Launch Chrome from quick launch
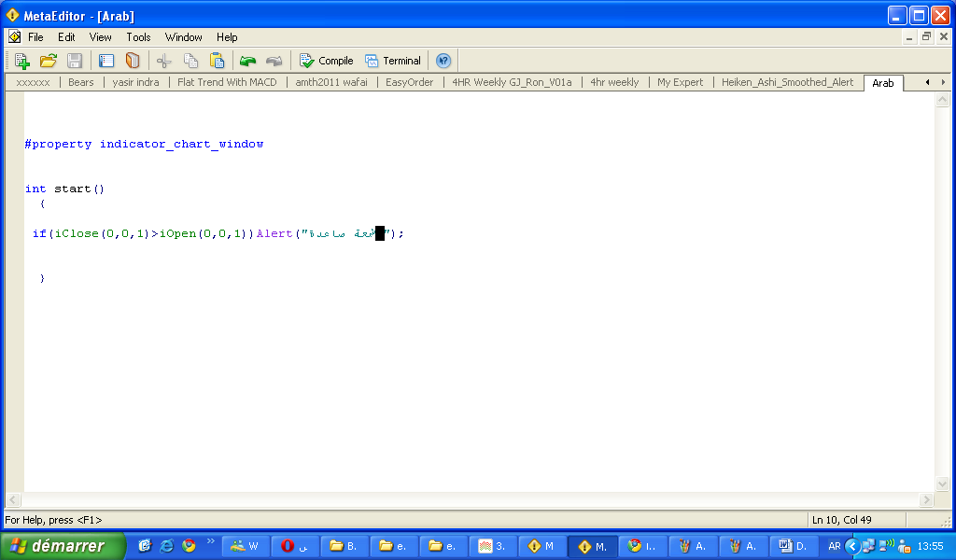This screenshot has height=560, width=956. coord(189,546)
